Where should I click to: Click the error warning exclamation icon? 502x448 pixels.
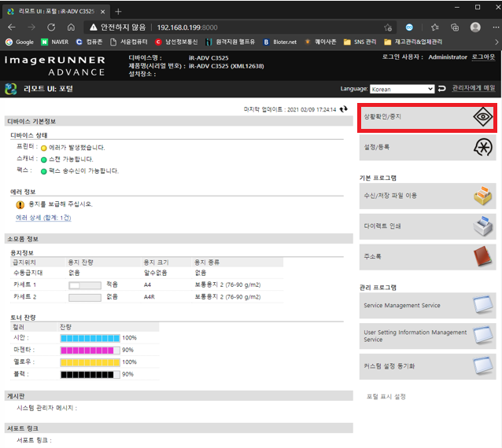coord(20,204)
